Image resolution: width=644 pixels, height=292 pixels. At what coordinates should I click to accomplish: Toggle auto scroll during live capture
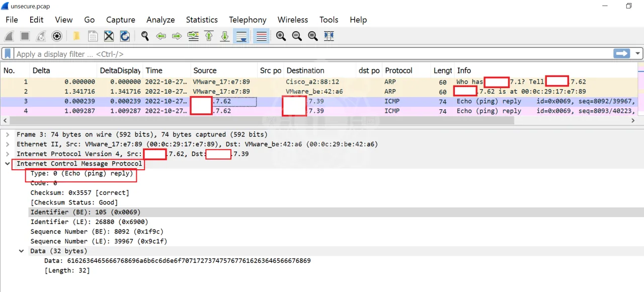click(x=242, y=36)
